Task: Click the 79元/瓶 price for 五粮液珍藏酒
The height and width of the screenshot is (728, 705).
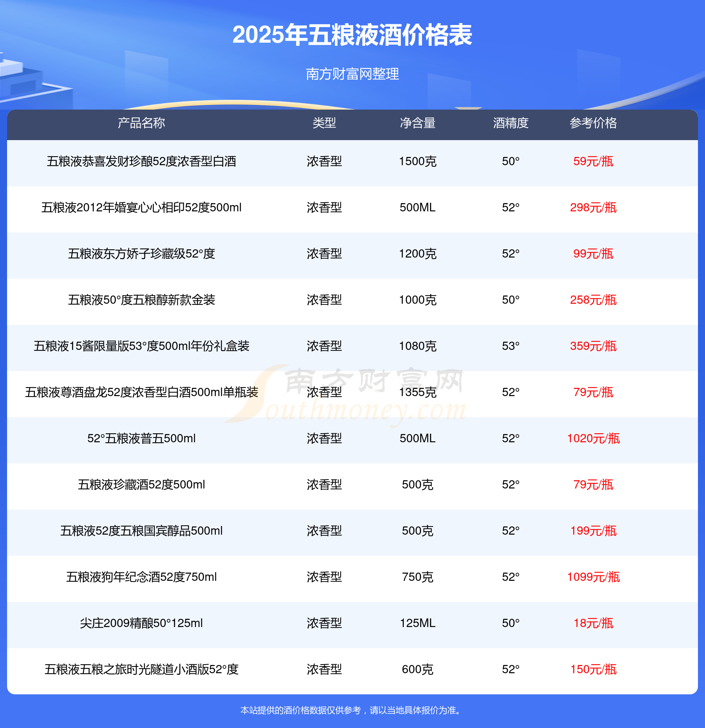Action: 593,485
